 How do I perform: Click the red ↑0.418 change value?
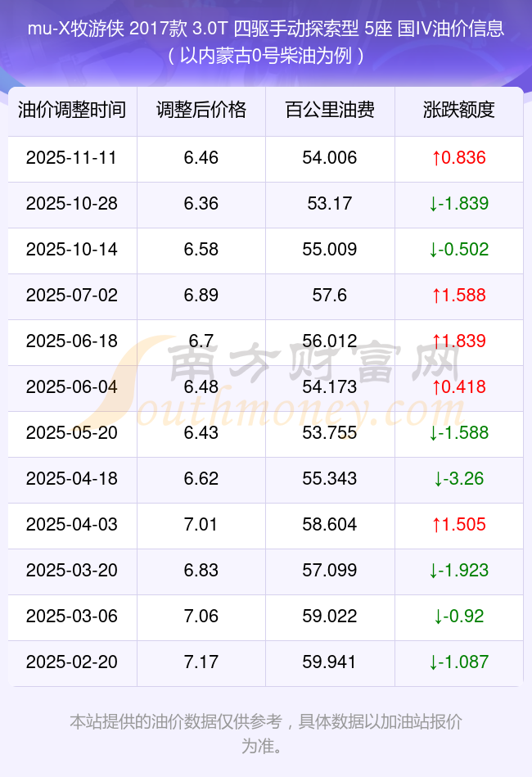[x=459, y=387]
